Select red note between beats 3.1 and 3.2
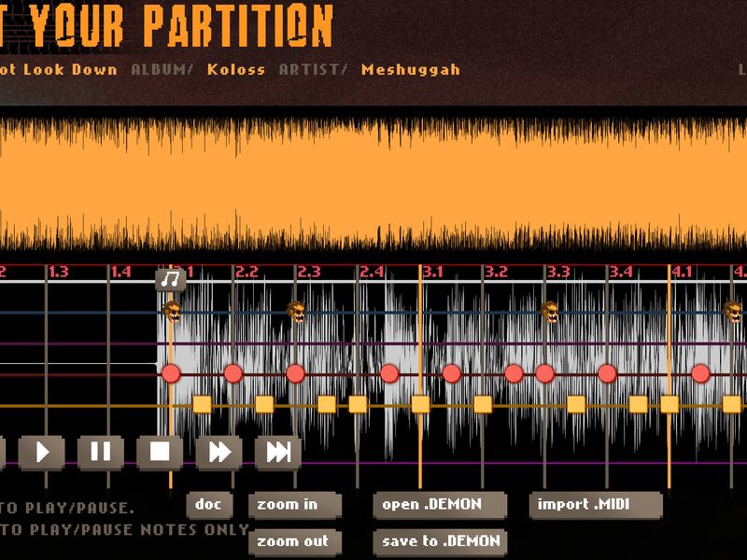This screenshot has width=747, height=560. coord(451,374)
